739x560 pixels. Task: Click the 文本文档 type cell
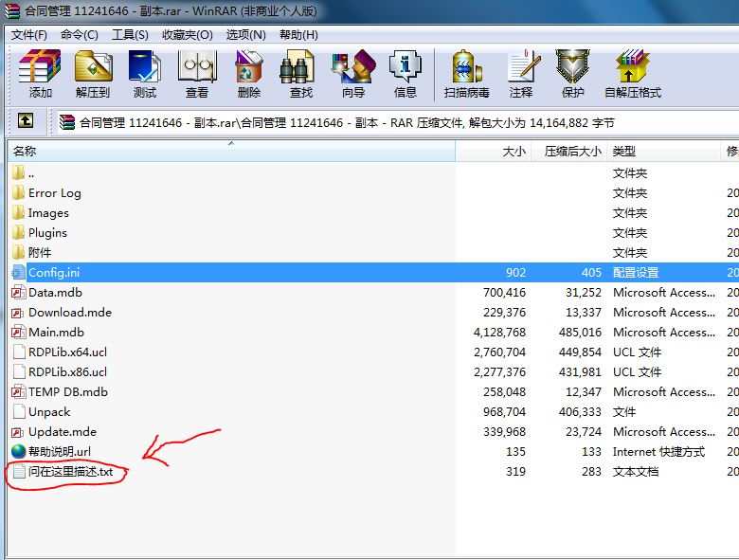(636, 471)
